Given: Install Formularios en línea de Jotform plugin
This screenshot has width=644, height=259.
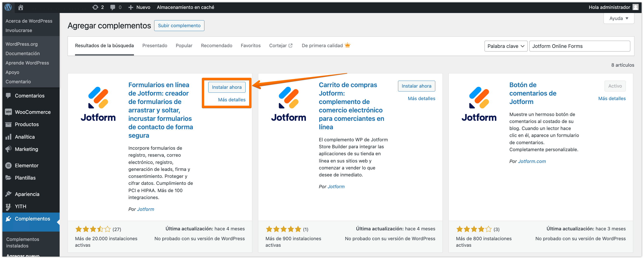Looking at the screenshot, I should pos(227,87).
